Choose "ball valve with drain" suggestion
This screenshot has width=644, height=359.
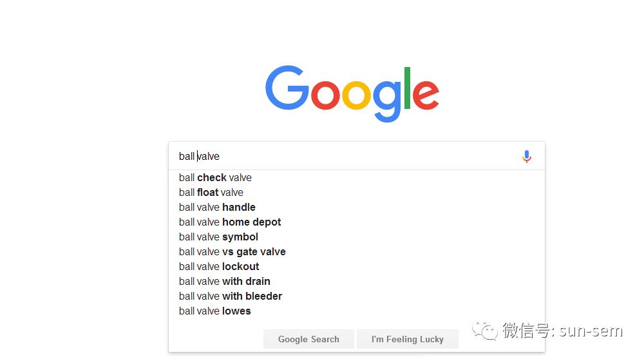[224, 281]
